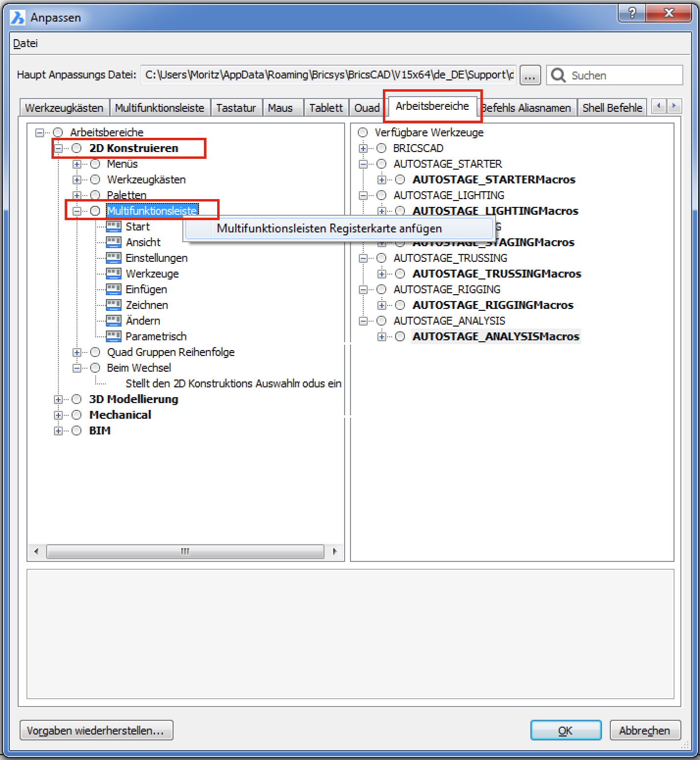Viewport: 700px width, 760px height.
Task: Select the Werkzeuge ribbon tab icon
Action: (113, 273)
